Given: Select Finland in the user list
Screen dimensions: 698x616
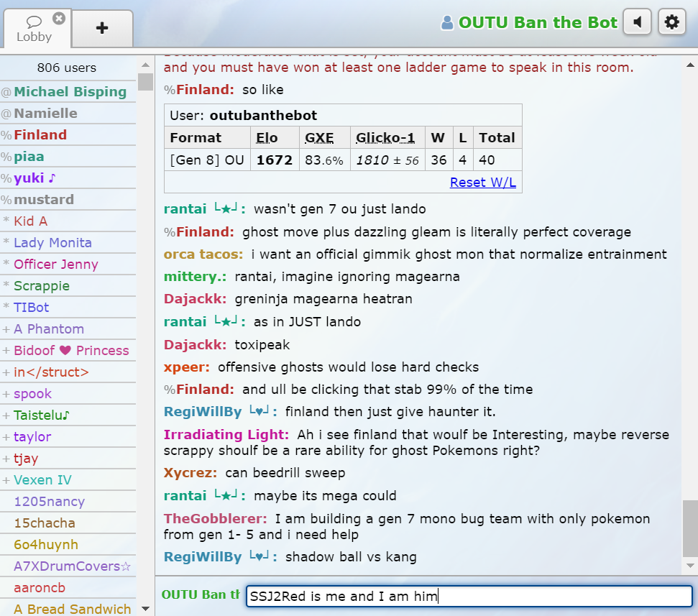Looking at the screenshot, I should (68, 135).
